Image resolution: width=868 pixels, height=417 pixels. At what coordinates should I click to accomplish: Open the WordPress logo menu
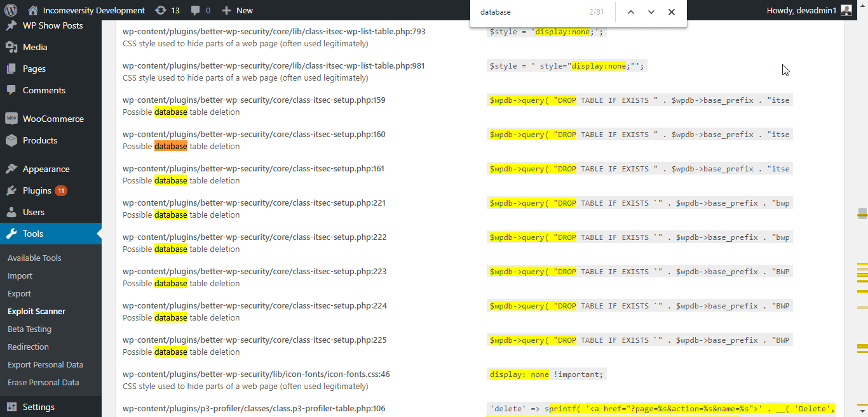11,10
